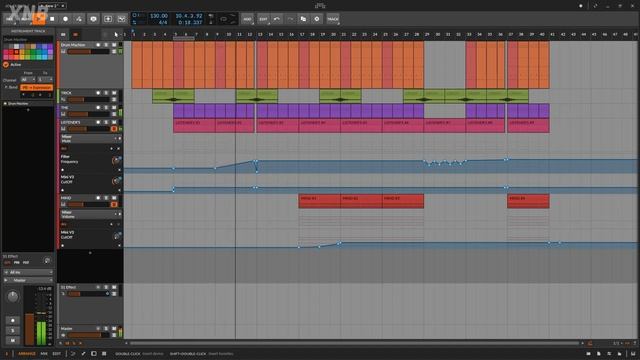Click the automation follow icon beside add-track

pos(121,19)
